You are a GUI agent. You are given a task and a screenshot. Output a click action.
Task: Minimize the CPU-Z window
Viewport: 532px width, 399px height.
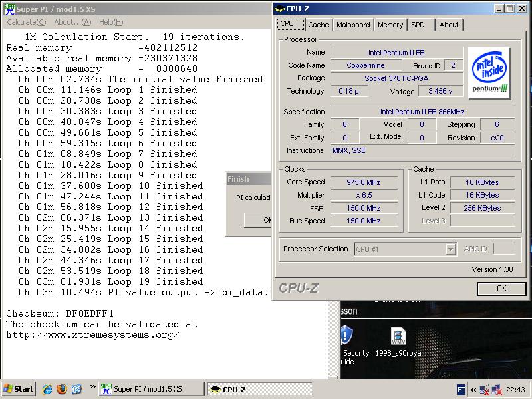[x=498, y=9]
